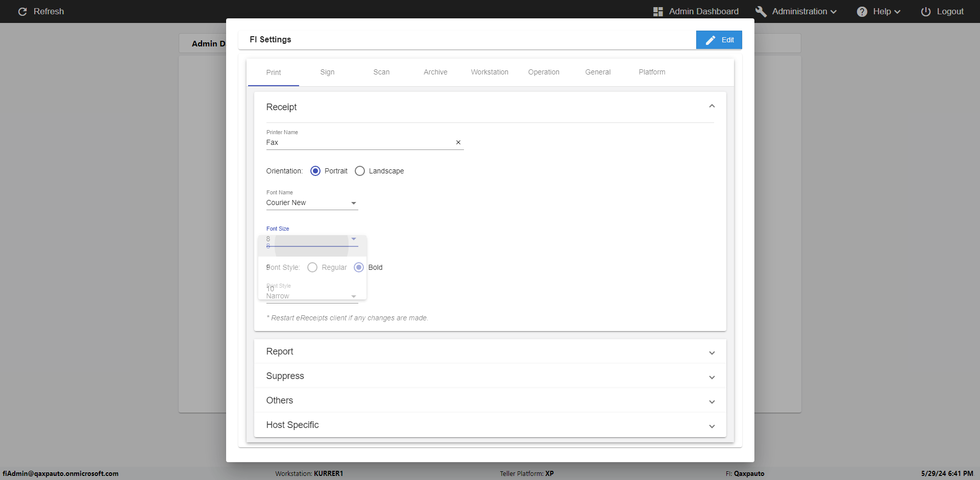Click the Help question mark icon

(862, 11)
